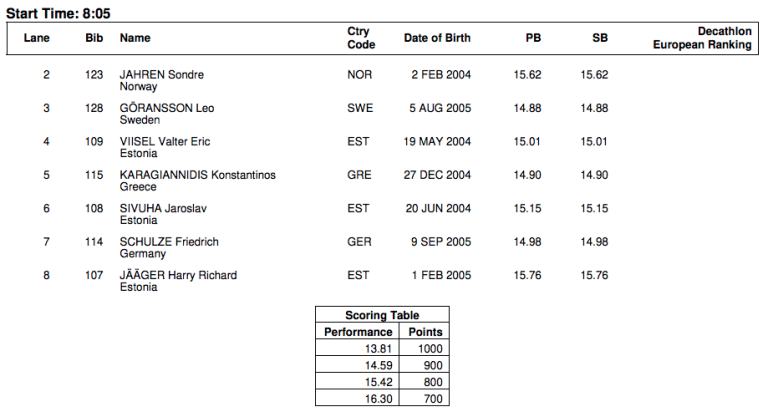Click the PB column header

(533, 38)
